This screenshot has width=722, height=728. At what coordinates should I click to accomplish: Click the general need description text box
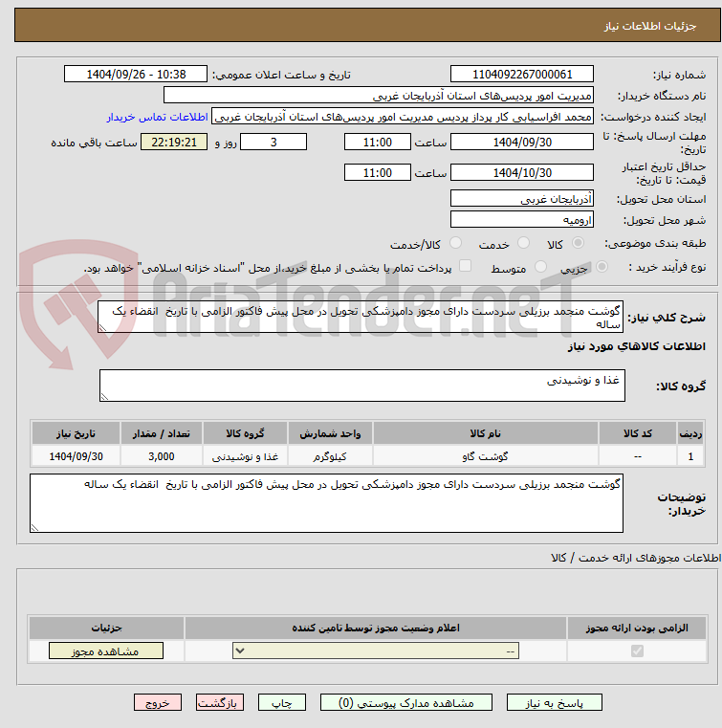361,317
